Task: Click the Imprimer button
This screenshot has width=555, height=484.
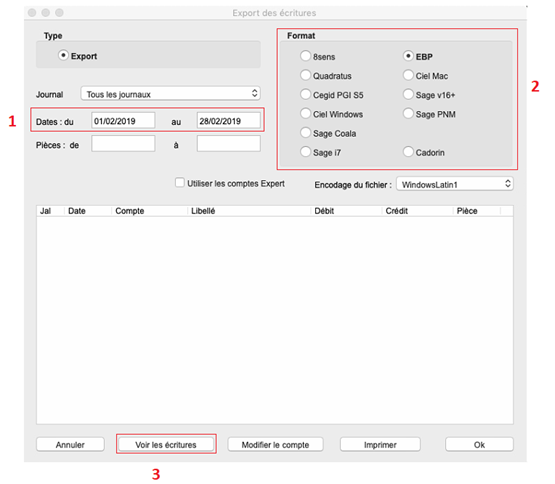Action: point(381,444)
